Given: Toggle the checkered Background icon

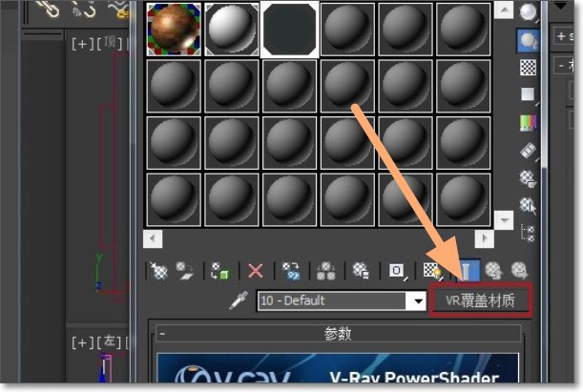Looking at the screenshot, I should (x=528, y=68).
